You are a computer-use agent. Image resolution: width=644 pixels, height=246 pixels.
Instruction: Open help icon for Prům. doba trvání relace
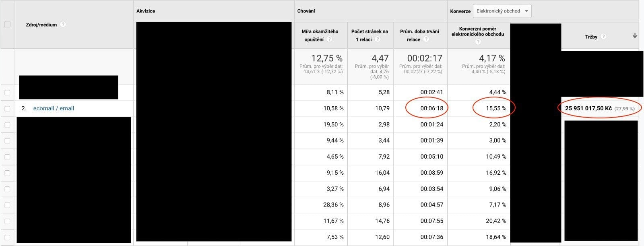(x=426, y=39)
